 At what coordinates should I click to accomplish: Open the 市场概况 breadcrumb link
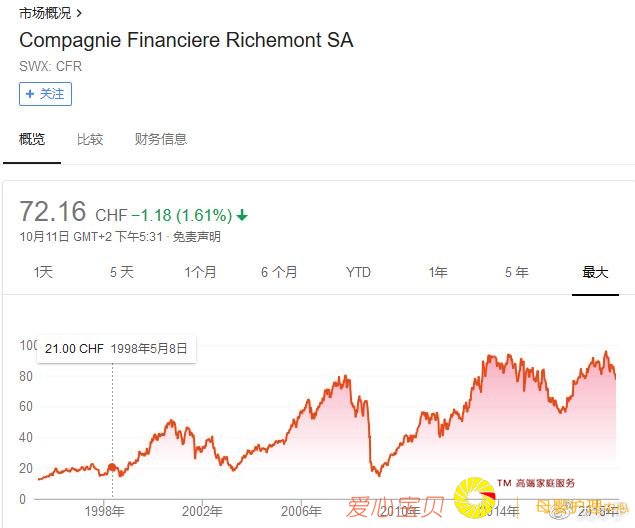pos(46,13)
